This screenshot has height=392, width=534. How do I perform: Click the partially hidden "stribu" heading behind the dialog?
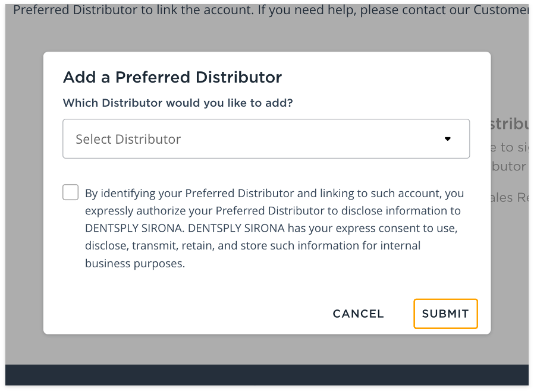coord(509,124)
